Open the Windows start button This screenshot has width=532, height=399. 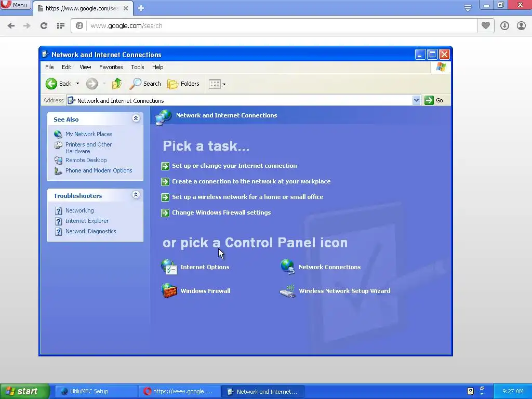click(24, 392)
